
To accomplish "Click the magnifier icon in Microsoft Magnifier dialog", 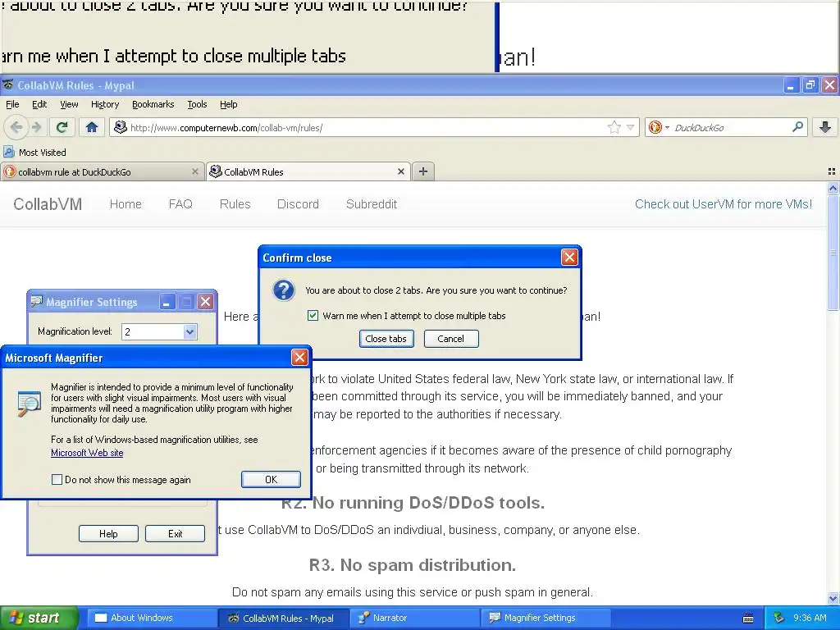I will point(29,404).
